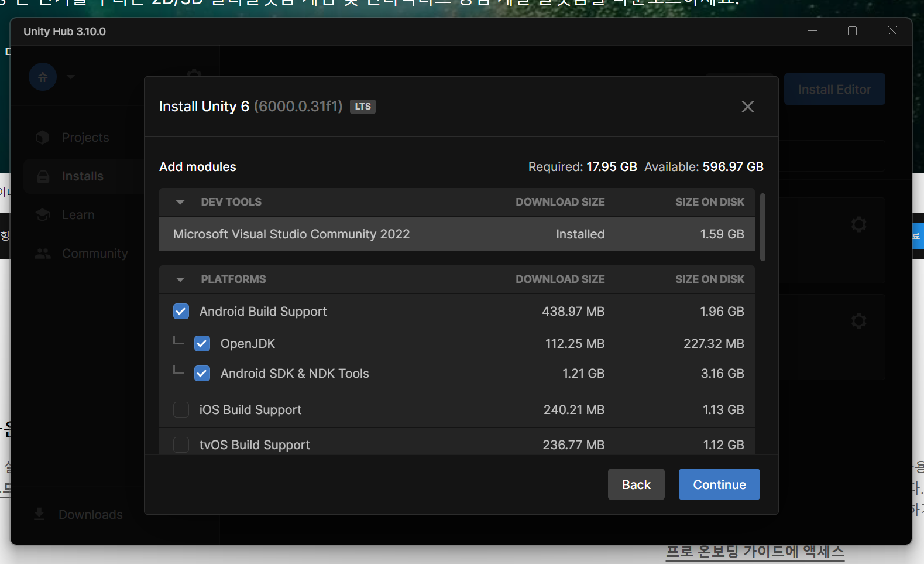
Task: Click the Community people icon
Action: tap(43, 254)
